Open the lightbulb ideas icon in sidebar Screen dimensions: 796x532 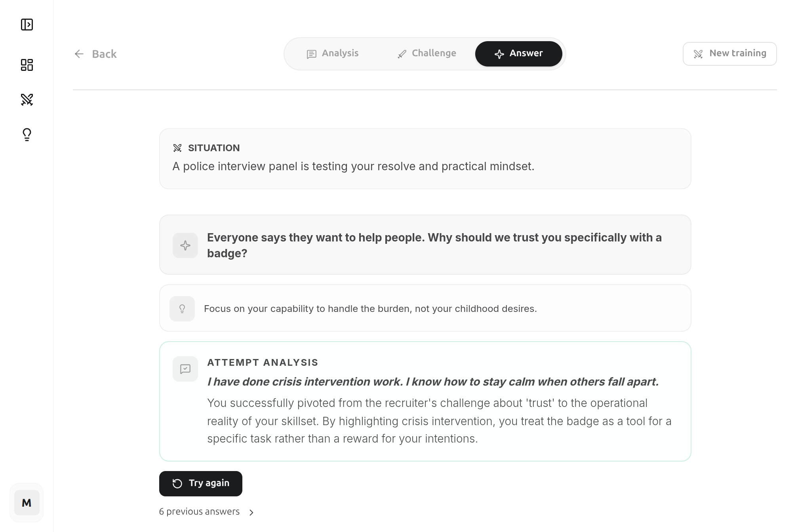click(x=27, y=135)
